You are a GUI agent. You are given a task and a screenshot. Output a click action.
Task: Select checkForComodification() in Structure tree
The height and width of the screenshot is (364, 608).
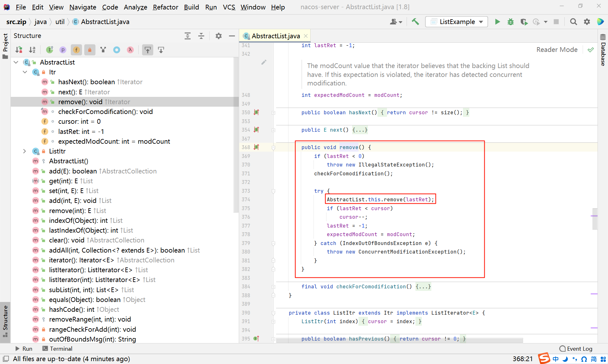[105, 112]
